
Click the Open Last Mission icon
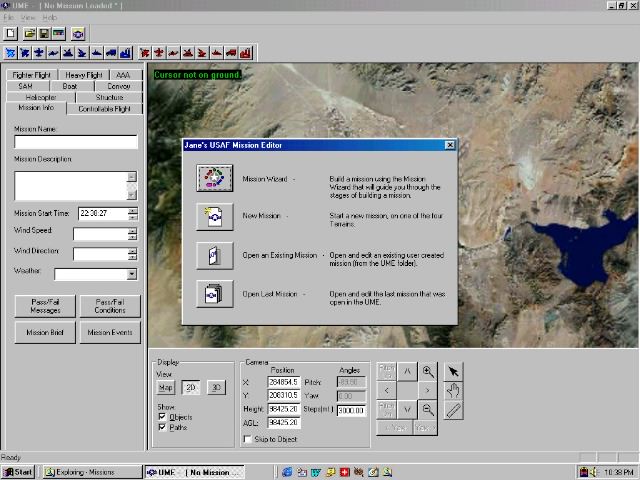pyautogui.click(x=214, y=294)
